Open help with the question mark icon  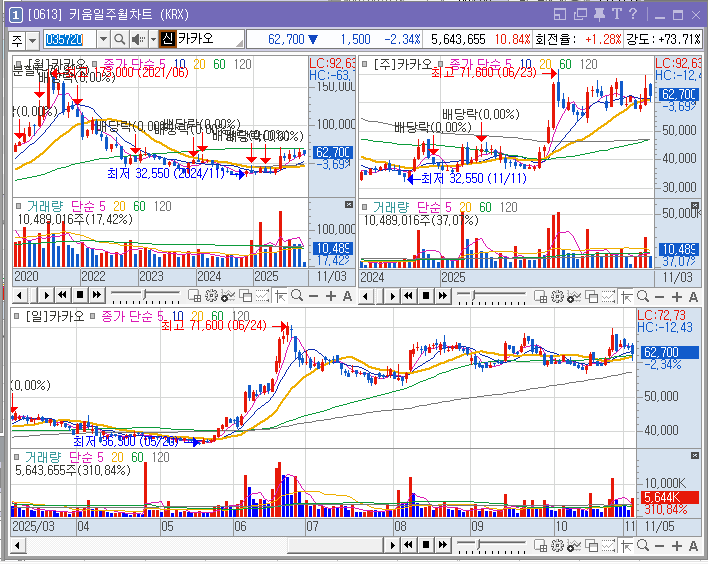click(633, 14)
